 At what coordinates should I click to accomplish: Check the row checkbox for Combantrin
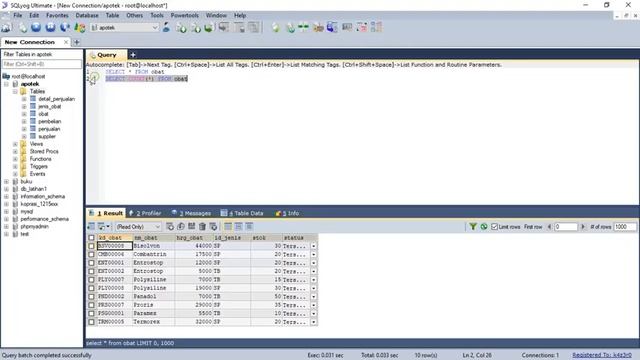pyautogui.click(x=91, y=254)
